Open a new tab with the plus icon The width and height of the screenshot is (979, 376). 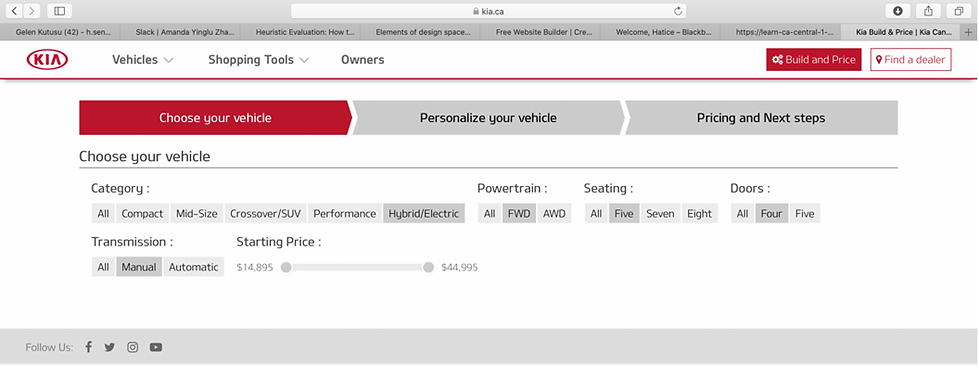968,31
